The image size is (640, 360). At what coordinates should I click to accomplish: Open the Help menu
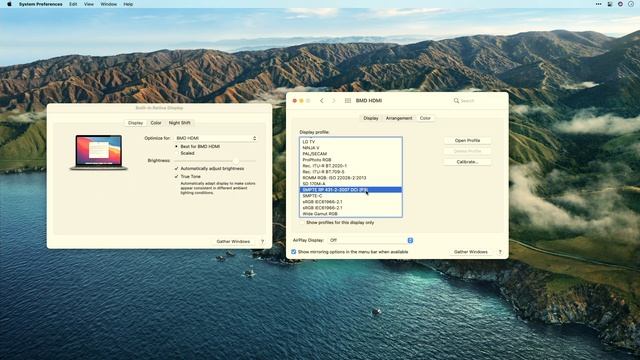tap(128, 4)
